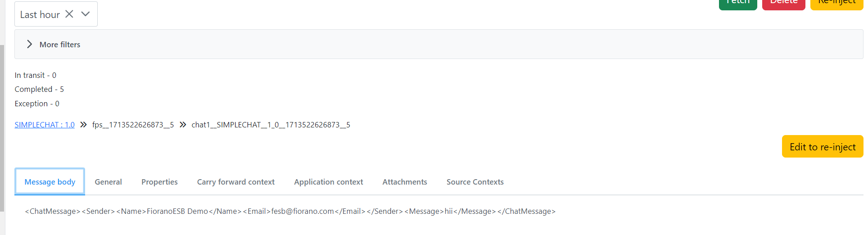Show the Application context tab
This screenshot has width=868, height=235.
[x=328, y=182]
